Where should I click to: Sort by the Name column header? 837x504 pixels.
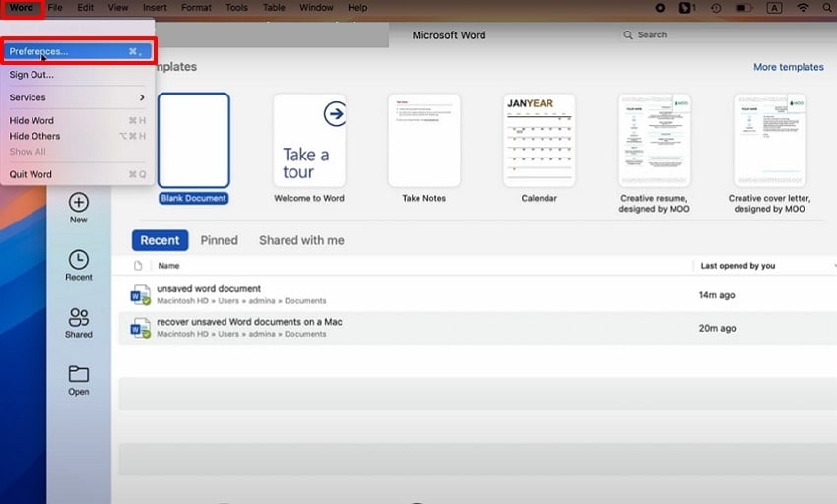point(168,266)
